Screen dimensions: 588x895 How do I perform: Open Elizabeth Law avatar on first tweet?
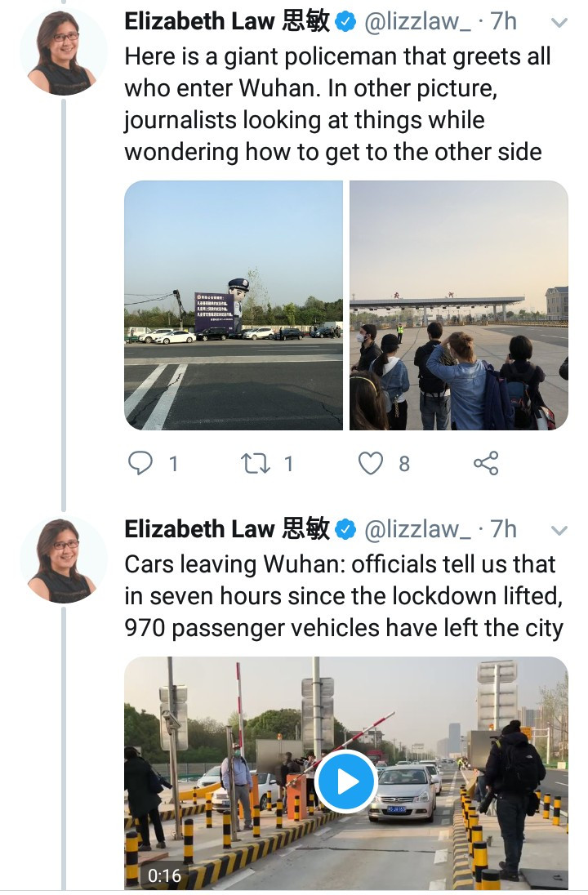coord(64,52)
